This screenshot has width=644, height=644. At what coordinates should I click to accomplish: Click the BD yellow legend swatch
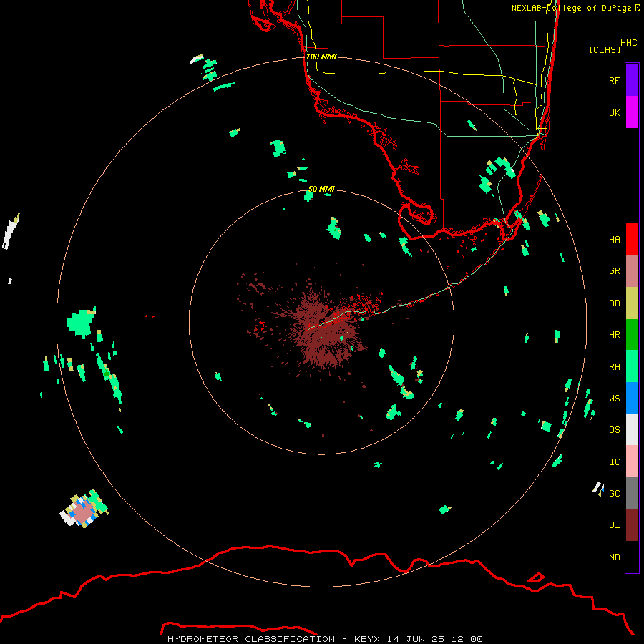(632, 303)
